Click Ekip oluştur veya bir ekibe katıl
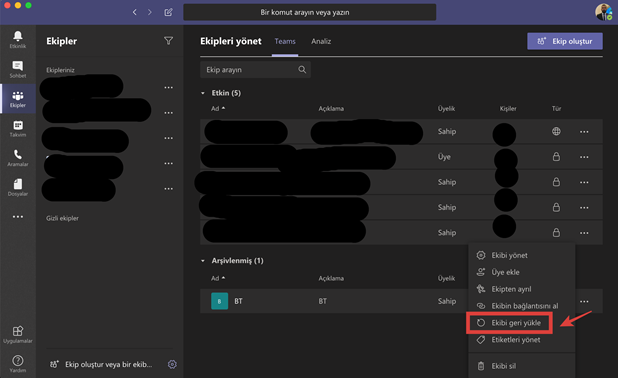 coord(101,364)
